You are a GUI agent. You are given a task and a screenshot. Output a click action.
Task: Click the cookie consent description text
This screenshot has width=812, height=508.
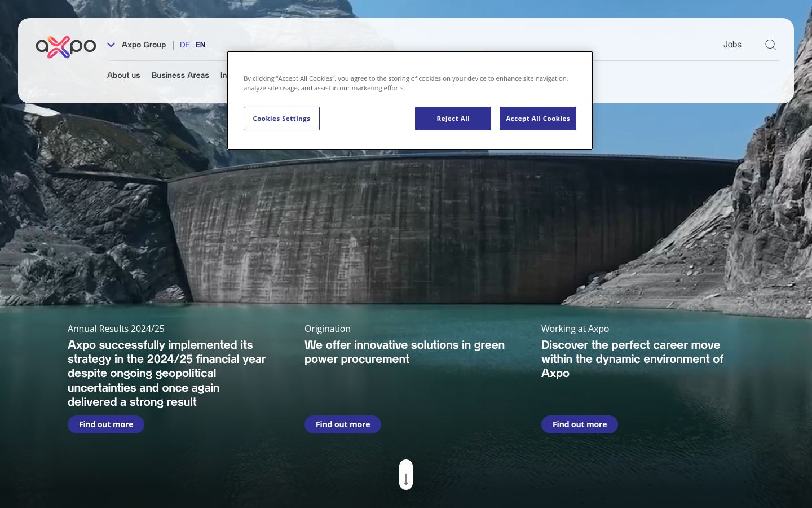point(406,83)
